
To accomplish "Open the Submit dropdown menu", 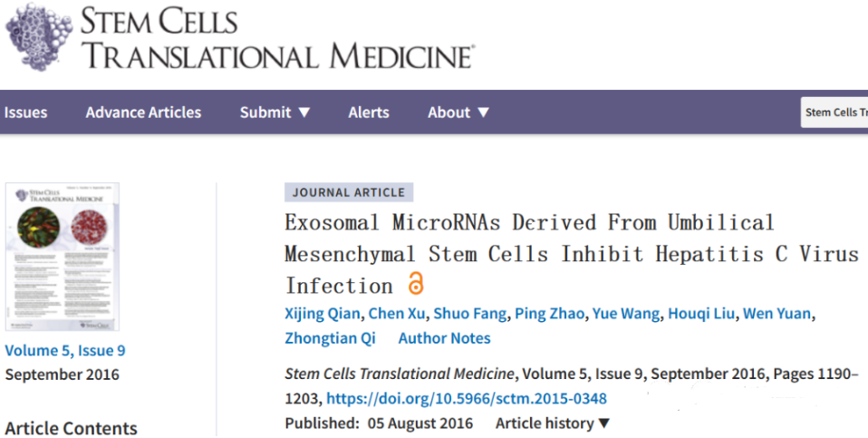I will [x=275, y=112].
